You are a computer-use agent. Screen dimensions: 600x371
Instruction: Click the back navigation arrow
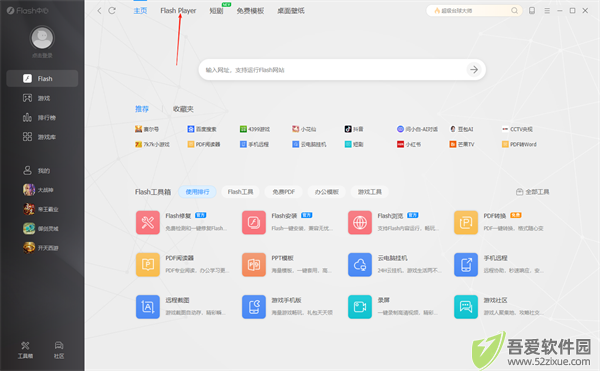[x=99, y=11]
